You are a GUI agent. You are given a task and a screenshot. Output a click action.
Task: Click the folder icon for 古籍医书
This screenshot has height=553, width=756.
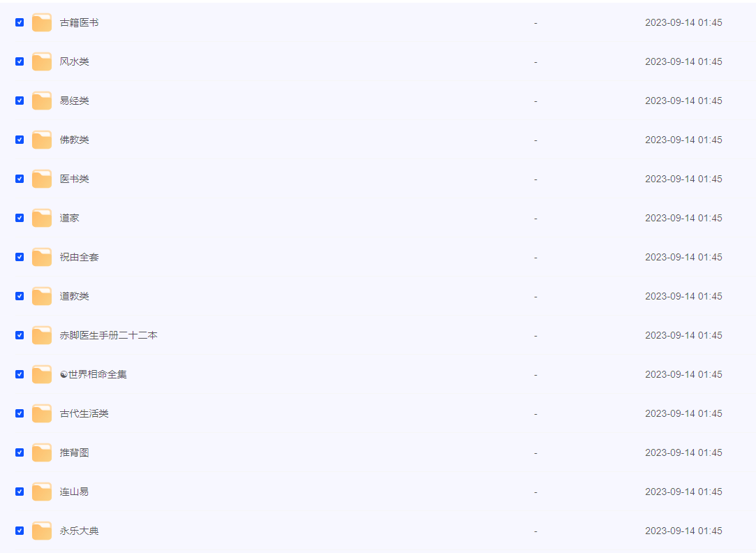[x=42, y=22]
